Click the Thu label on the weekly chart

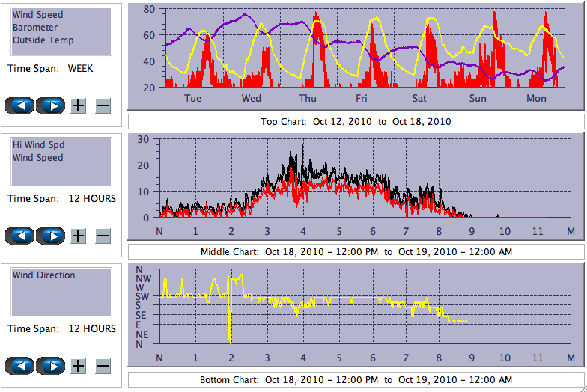click(307, 98)
